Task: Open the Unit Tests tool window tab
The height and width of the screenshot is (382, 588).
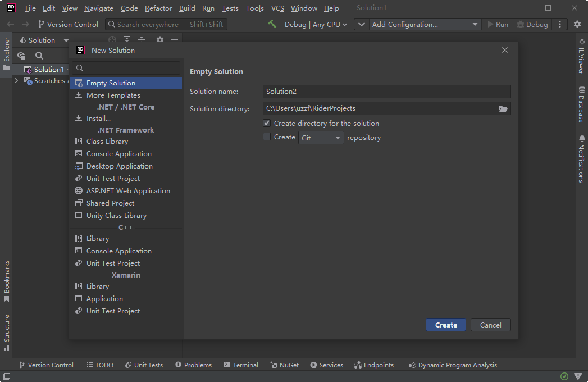Action: [x=144, y=365]
